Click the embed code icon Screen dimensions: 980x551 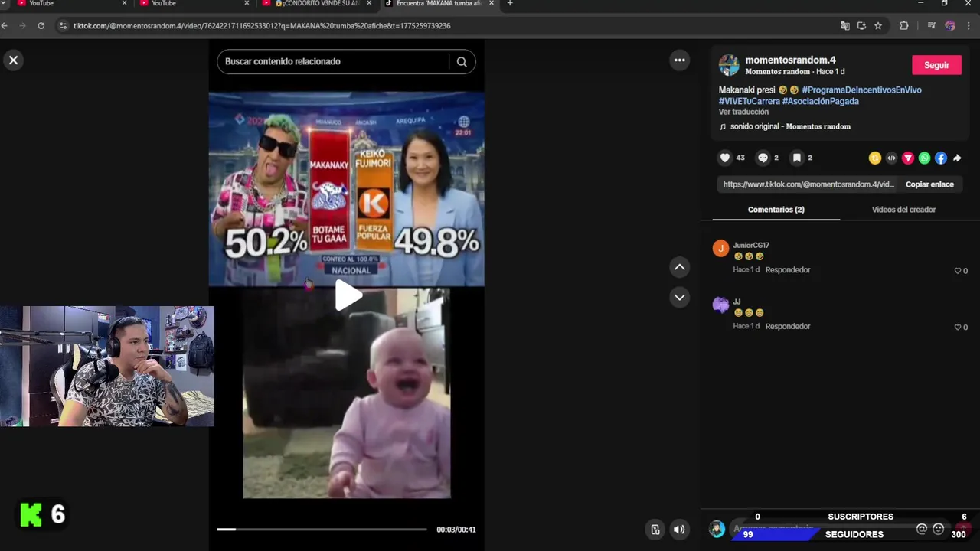coord(891,158)
